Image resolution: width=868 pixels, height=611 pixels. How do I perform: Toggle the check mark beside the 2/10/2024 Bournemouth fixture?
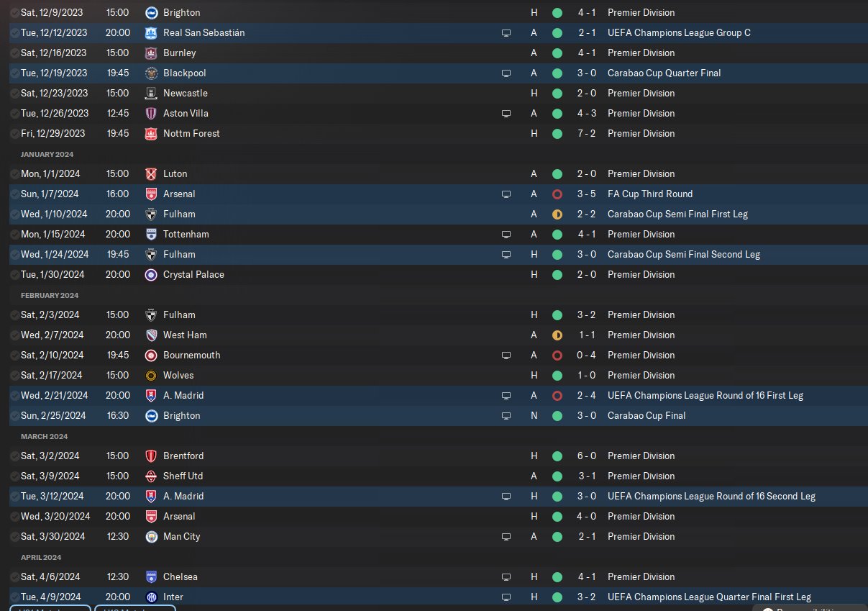14,355
